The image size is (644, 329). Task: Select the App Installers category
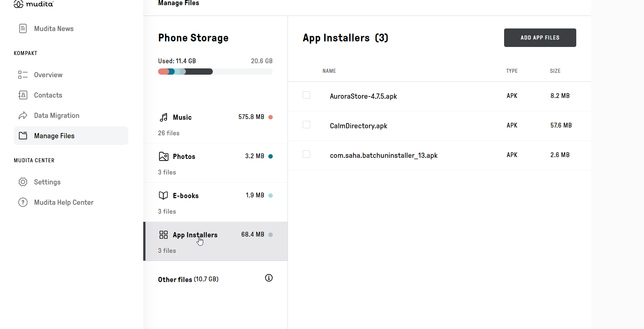195,235
